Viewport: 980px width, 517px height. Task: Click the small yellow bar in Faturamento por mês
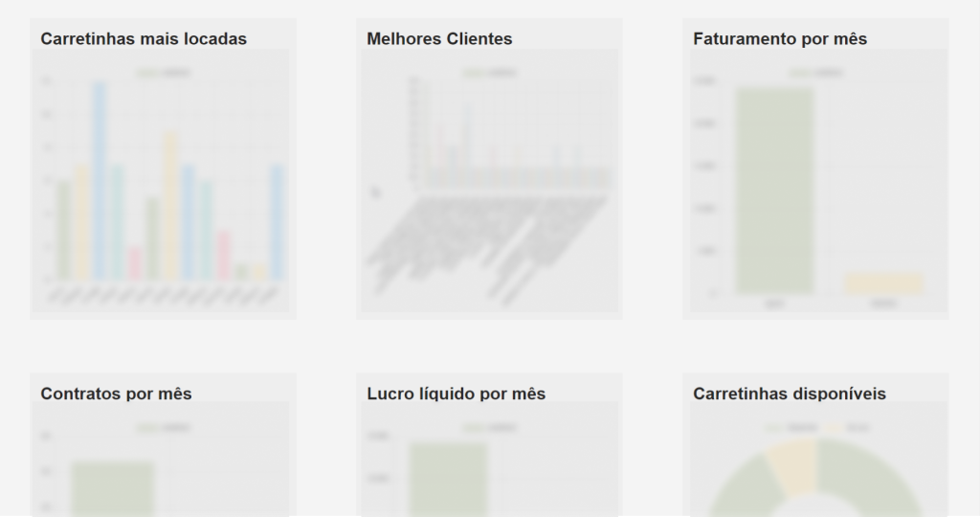tap(883, 282)
